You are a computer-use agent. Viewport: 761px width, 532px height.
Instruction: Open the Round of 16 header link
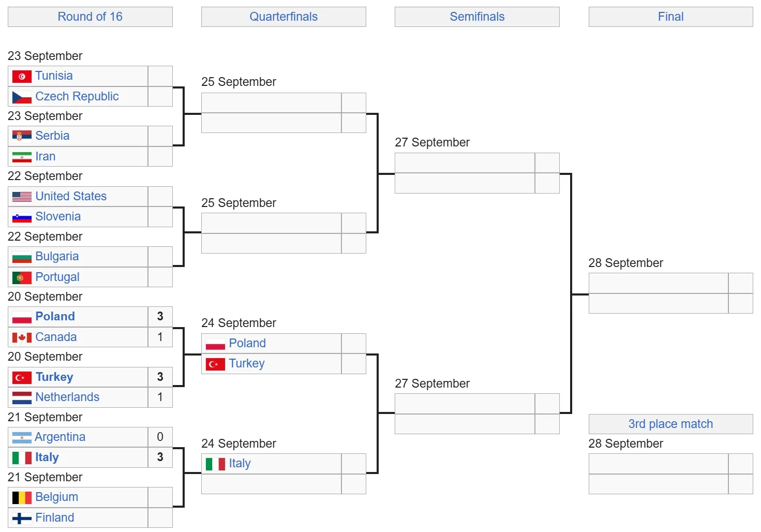click(90, 17)
